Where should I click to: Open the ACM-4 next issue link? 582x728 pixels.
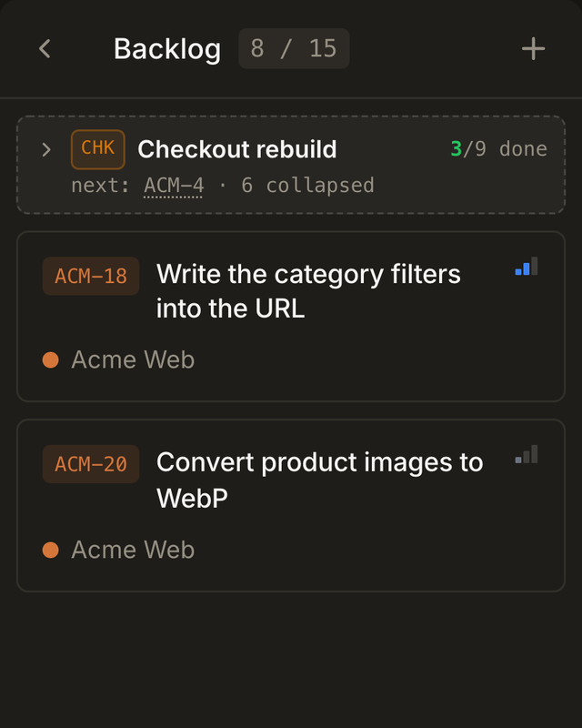[174, 186]
